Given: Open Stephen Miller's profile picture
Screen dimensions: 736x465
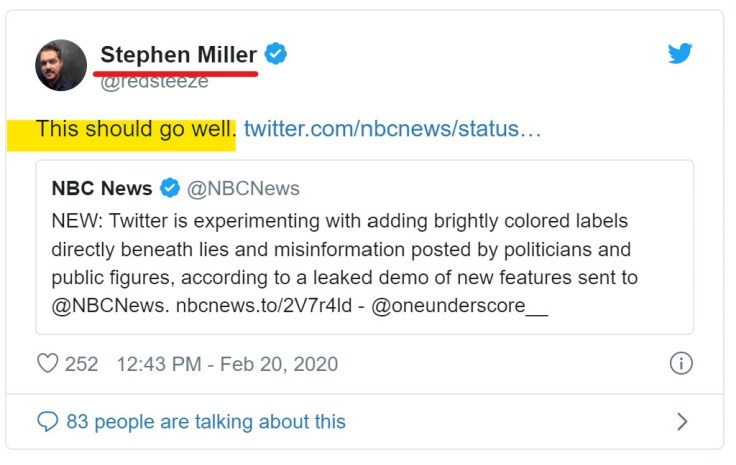Looking at the screenshot, I should click(61, 65).
